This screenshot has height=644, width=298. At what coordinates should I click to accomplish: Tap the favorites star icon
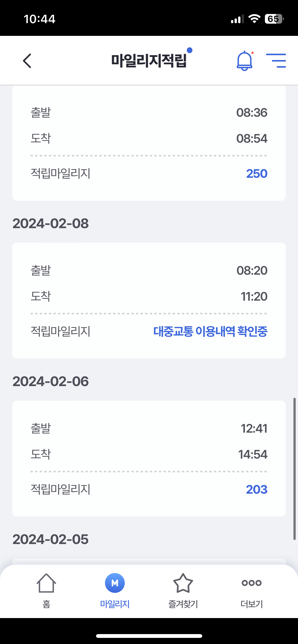183,583
